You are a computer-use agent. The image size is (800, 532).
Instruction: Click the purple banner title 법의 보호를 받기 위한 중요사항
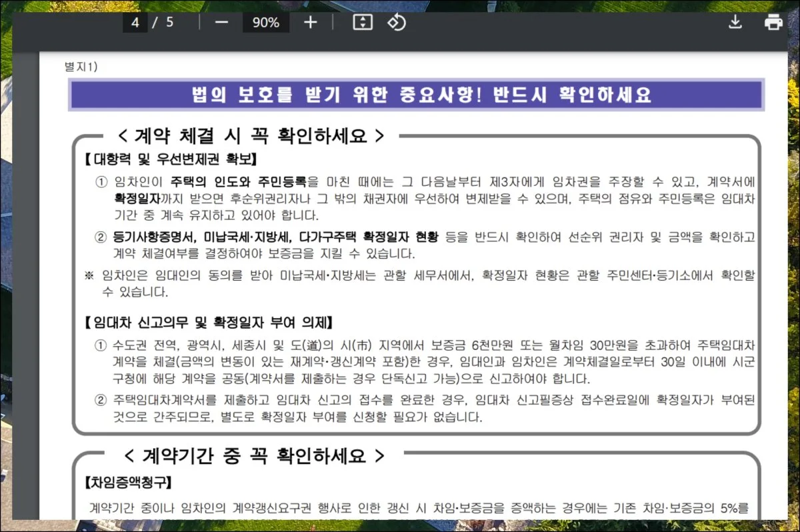click(x=416, y=95)
